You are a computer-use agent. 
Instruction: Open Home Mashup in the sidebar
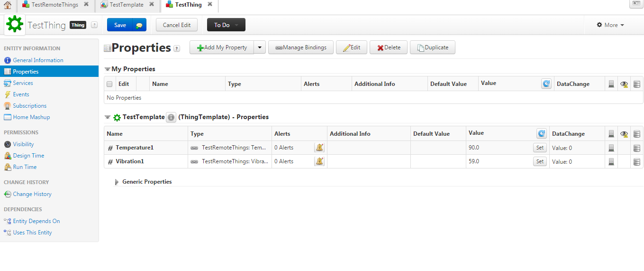pos(31,117)
